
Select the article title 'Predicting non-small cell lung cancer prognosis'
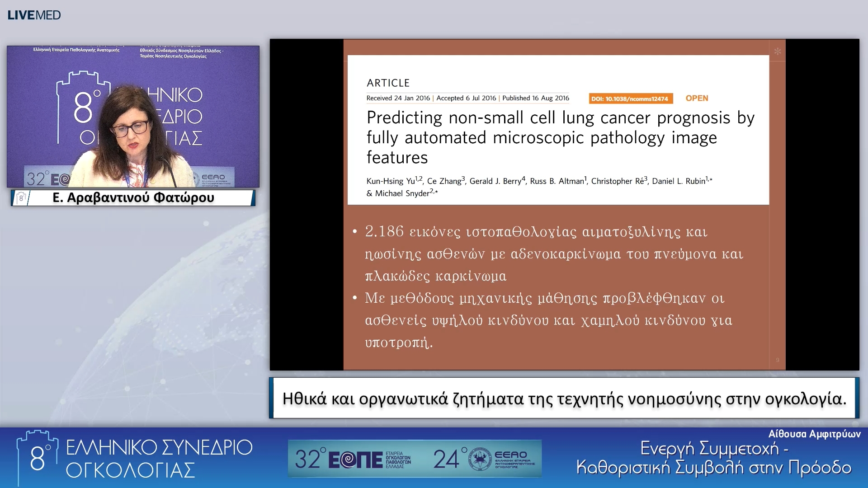[561, 137]
